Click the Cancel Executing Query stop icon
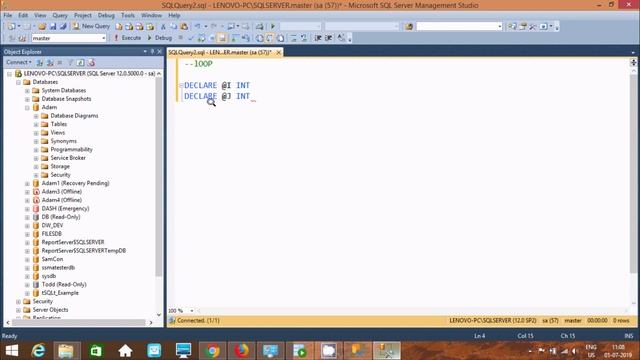This screenshot has height=360, width=640. [x=180, y=38]
